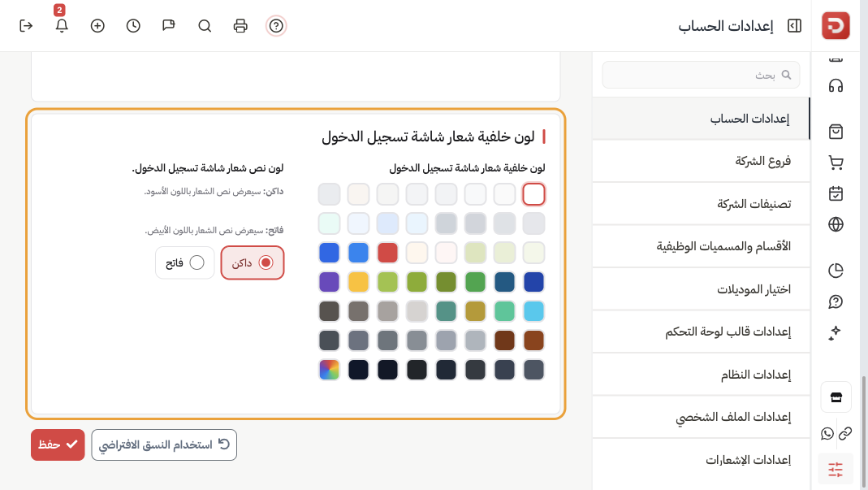The width and height of the screenshot is (868, 490).
Task: Pick the selected white swatch with red border
Action: (533, 194)
